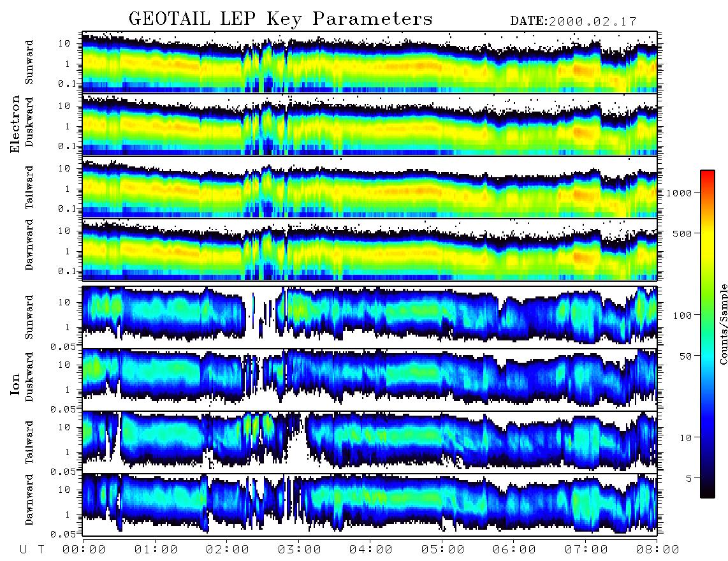Click the title "GEOTAIL LEP Key Parameters"
728x561 pixels.
280,19
